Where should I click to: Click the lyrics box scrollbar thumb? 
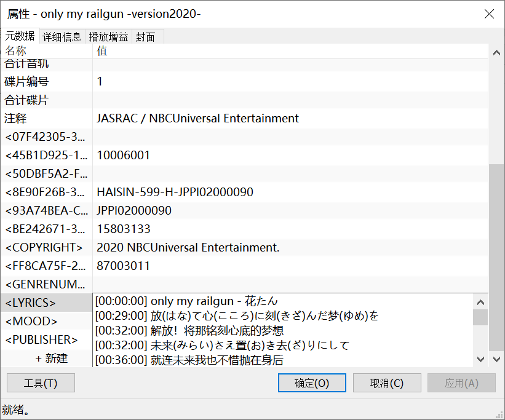[x=480, y=317]
